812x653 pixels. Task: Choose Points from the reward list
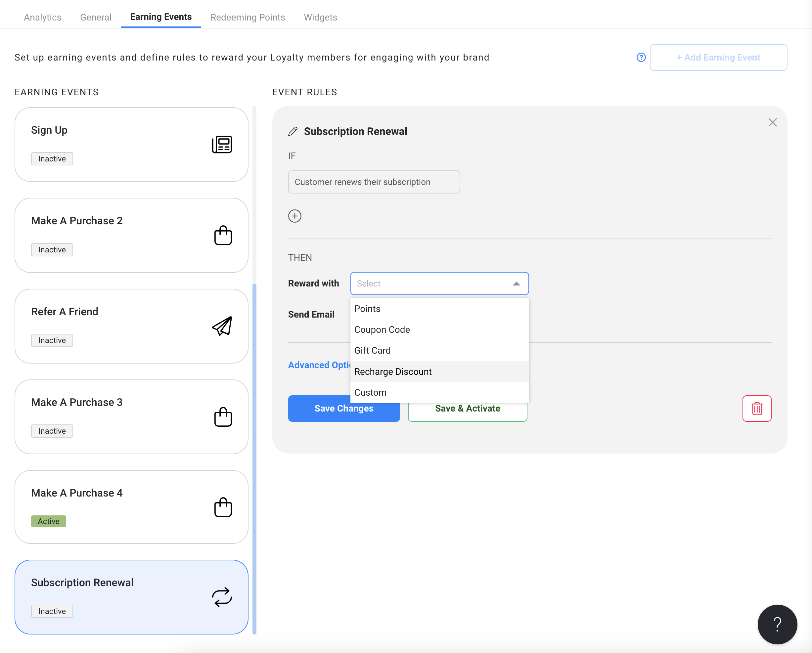click(439, 309)
